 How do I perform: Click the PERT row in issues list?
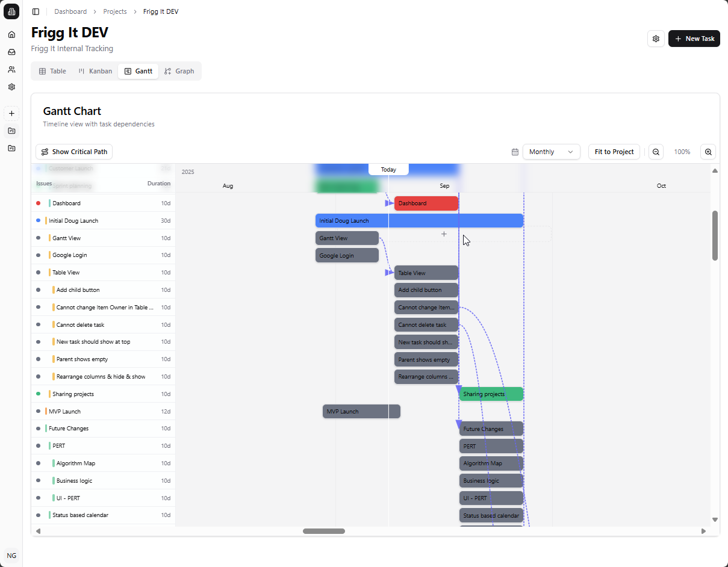103,446
